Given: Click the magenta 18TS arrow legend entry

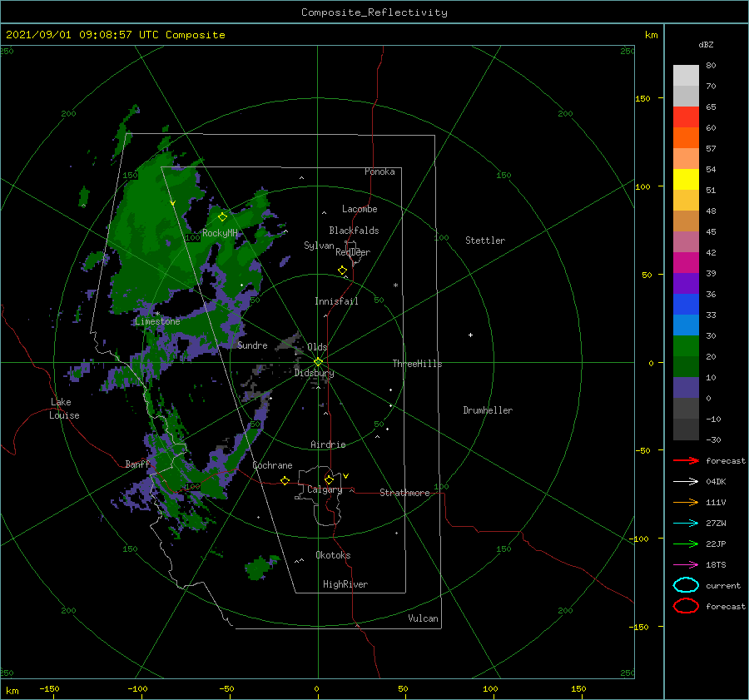Looking at the screenshot, I should (x=686, y=565).
